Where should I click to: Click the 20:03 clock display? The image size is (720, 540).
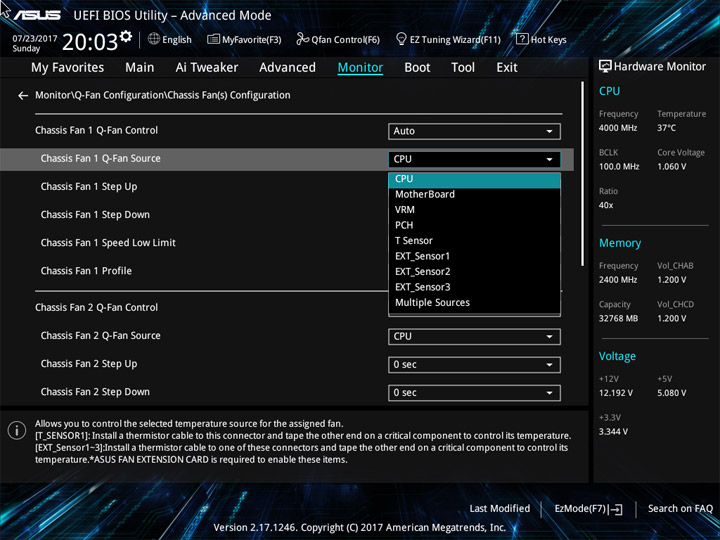pos(90,42)
